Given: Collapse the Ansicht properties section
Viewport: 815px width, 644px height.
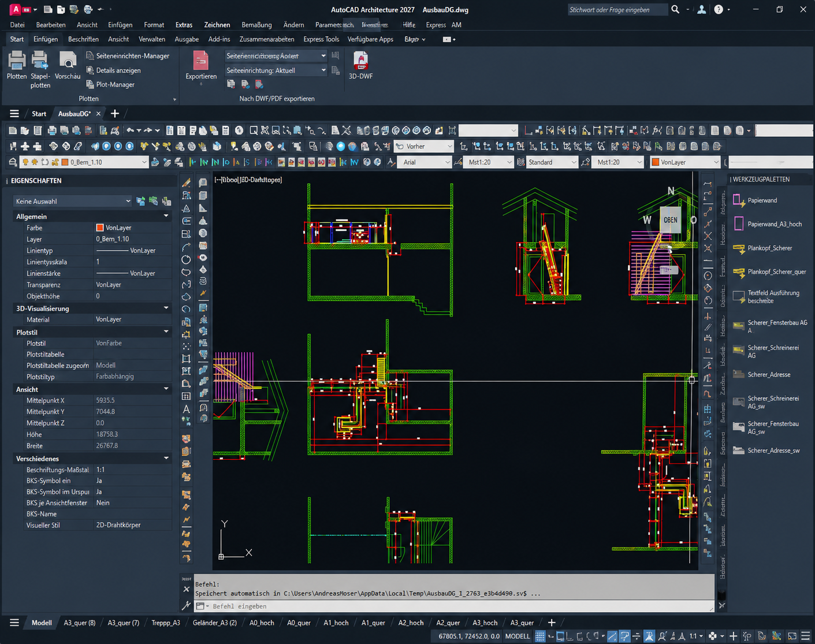Looking at the screenshot, I should 166,389.
